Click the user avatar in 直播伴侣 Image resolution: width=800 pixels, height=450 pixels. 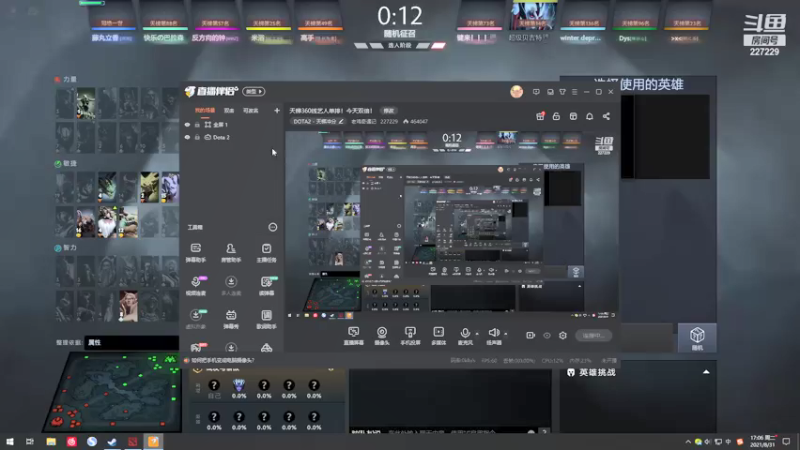click(516, 91)
